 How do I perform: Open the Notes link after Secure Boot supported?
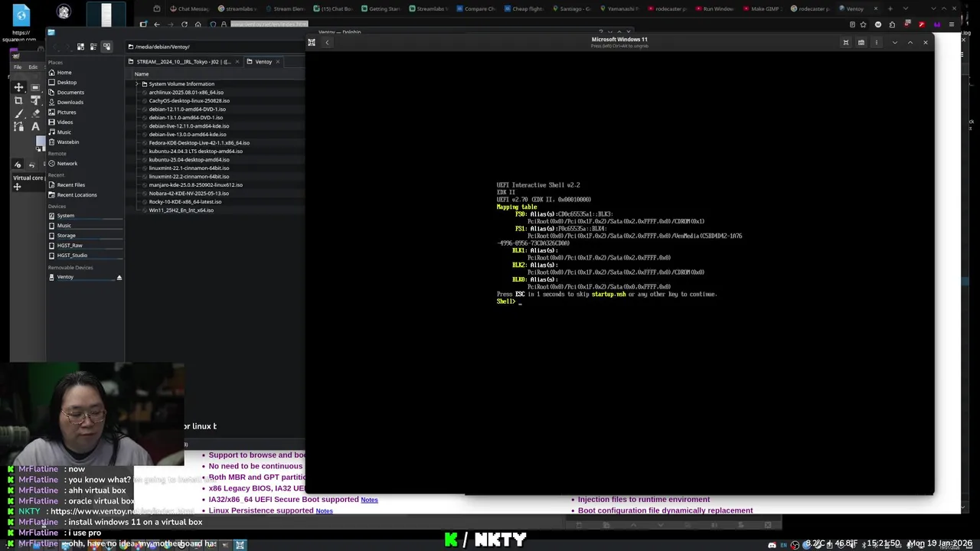coord(369,500)
